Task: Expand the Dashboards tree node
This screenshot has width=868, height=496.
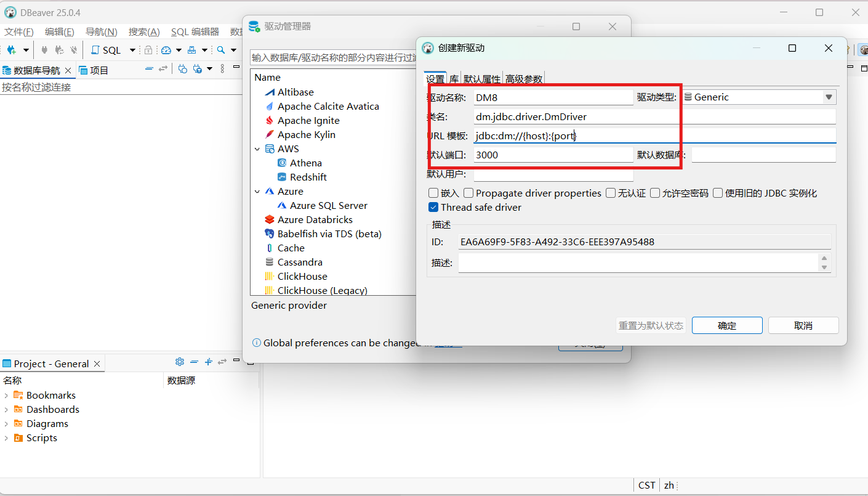Action: 6,410
